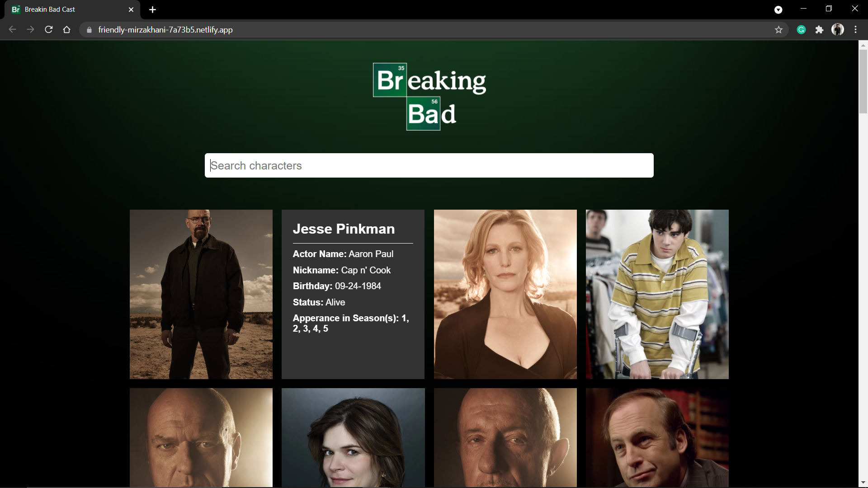Bookmark this page with the star icon

tap(778, 30)
